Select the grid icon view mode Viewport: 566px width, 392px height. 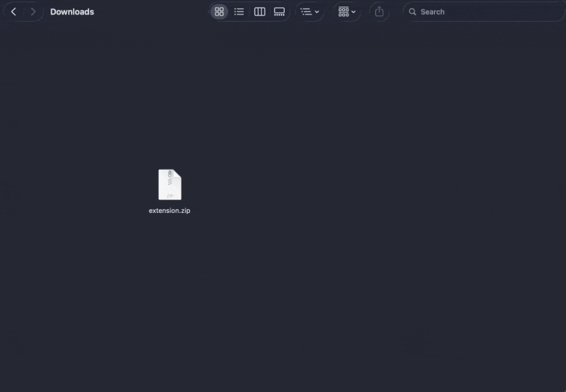pos(219,11)
